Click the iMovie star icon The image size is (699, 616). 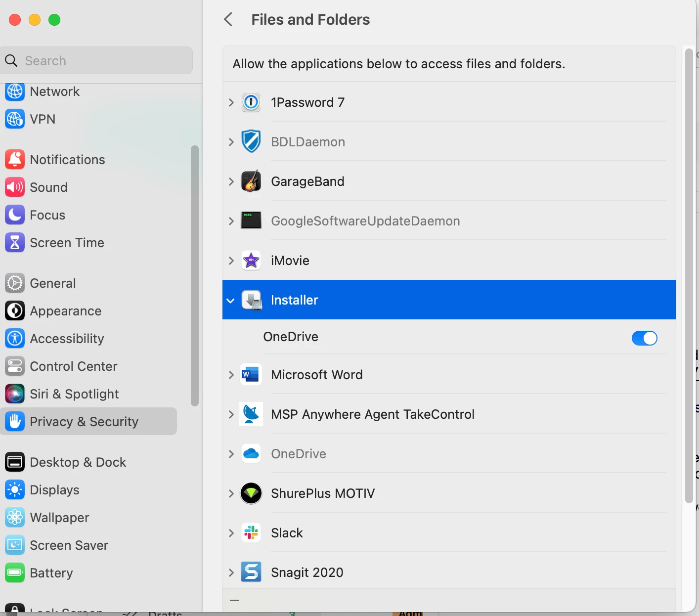pos(251,261)
